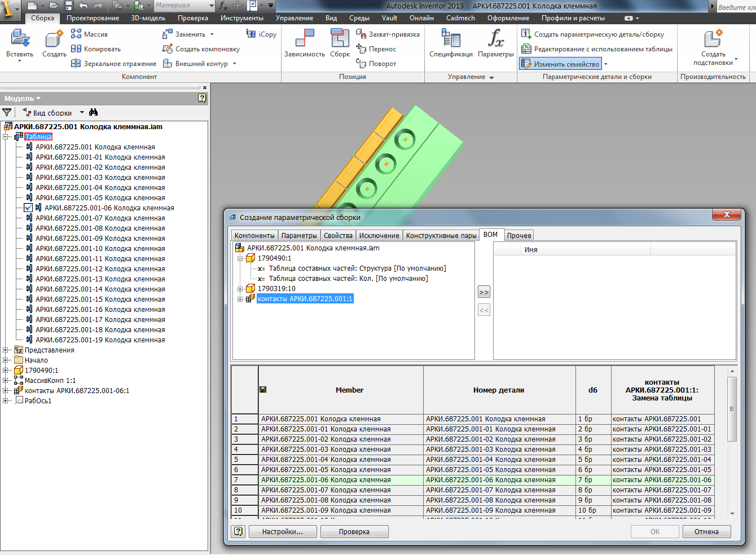
Task: Open the Прочее dialog tab
Action: click(519, 235)
